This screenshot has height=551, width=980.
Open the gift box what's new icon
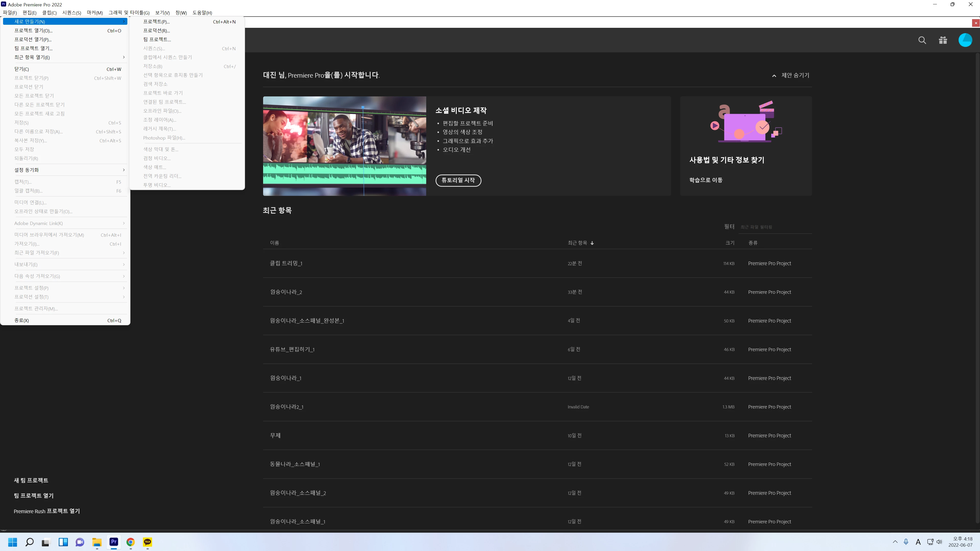943,40
